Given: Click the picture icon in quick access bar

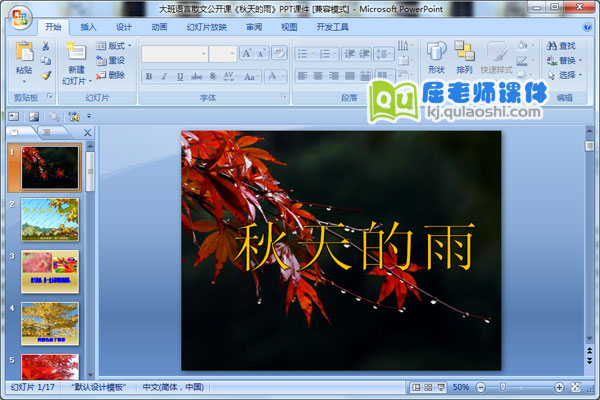Looking at the screenshot, I should pyautogui.click(x=34, y=116).
